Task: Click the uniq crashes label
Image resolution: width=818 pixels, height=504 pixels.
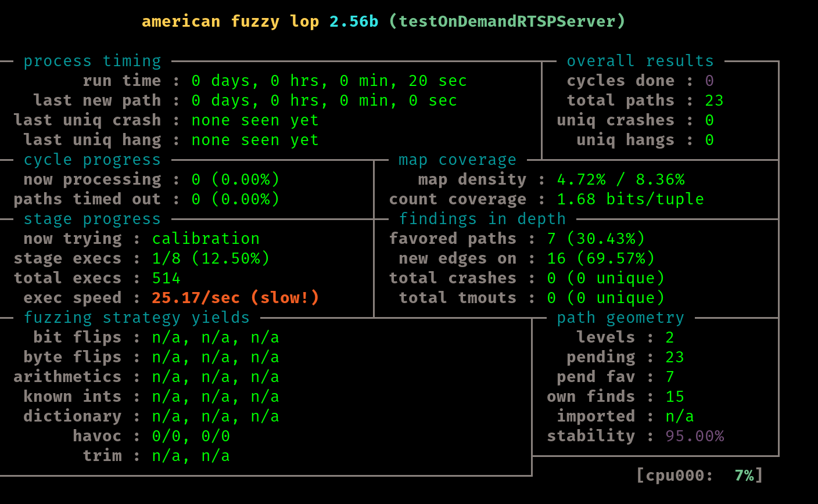Action: (615, 120)
